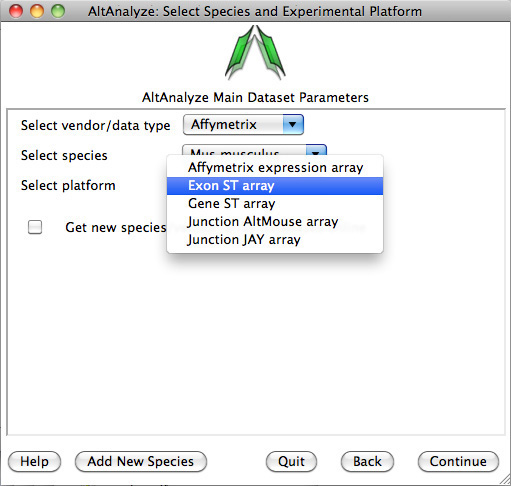This screenshot has width=511, height=486.
Task: Click the Select species label
Action: pos(64,155)
